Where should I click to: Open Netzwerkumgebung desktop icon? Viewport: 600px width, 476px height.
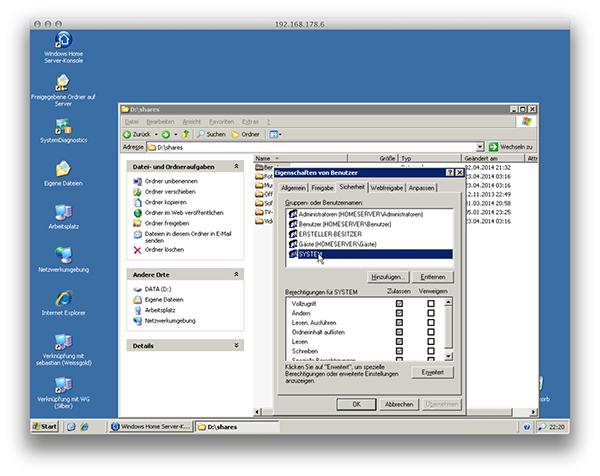63,256
